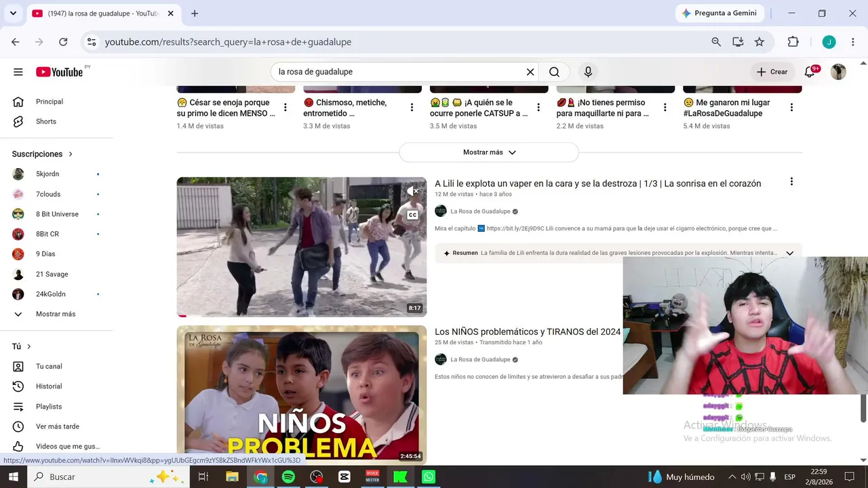This screenshot has height=488, width=868.
Task: Show hidden system tray icons chevron
Action: [732, 477]
